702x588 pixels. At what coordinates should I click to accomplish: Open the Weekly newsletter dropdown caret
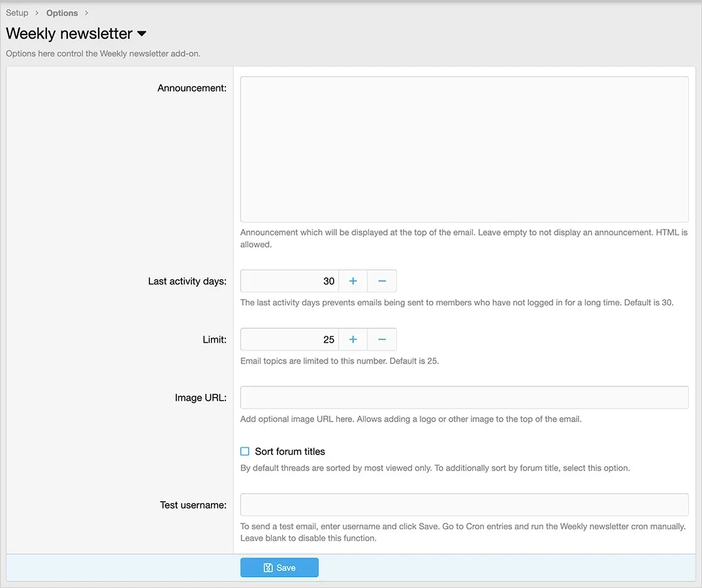pyautogui.click(x=142, y=34)
